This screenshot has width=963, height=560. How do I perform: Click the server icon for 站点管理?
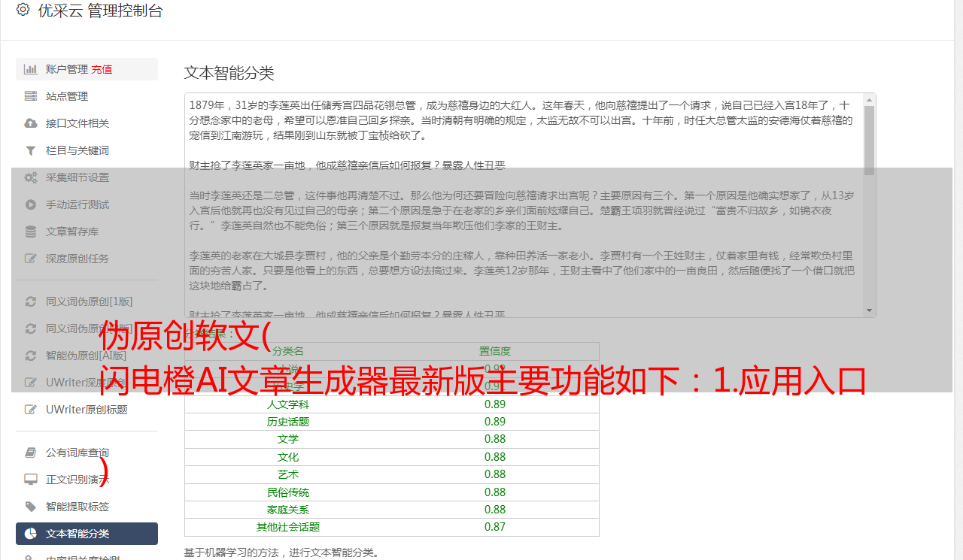31,96
